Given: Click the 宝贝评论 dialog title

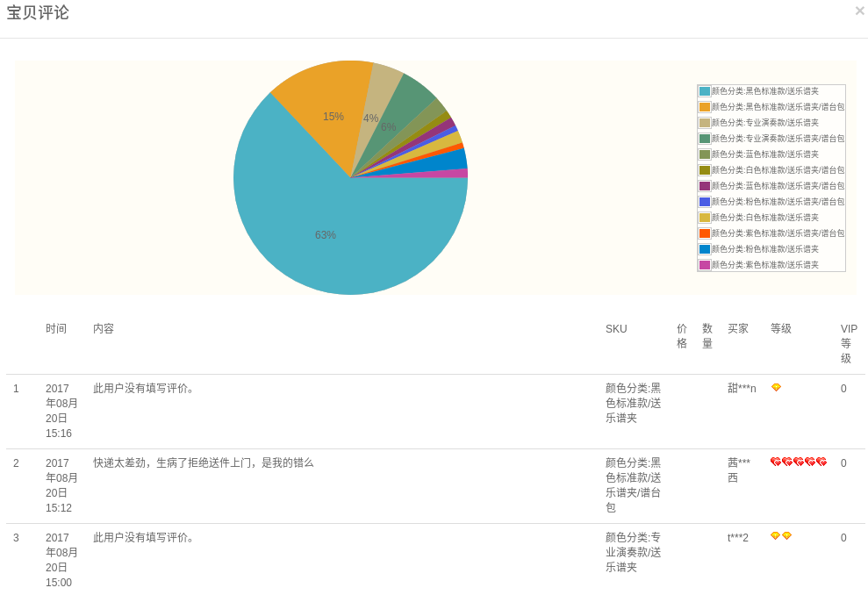Looking at the screenshot, I should click(38, 13).
